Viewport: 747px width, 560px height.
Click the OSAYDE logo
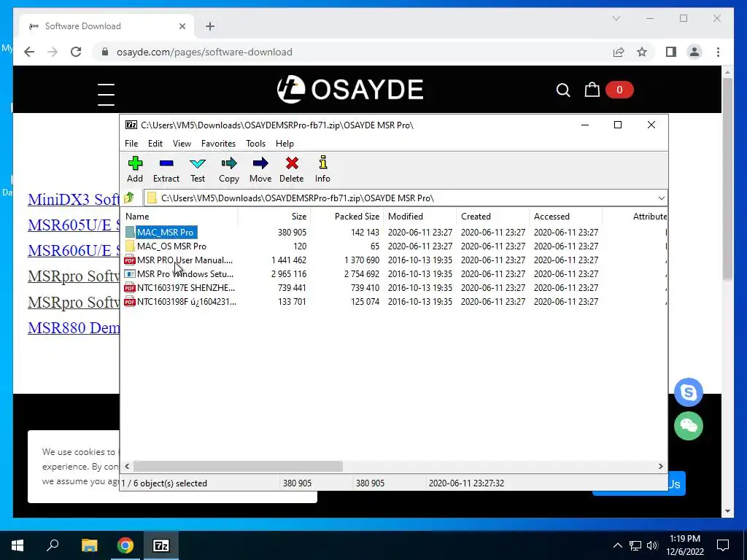pos(350,90)
